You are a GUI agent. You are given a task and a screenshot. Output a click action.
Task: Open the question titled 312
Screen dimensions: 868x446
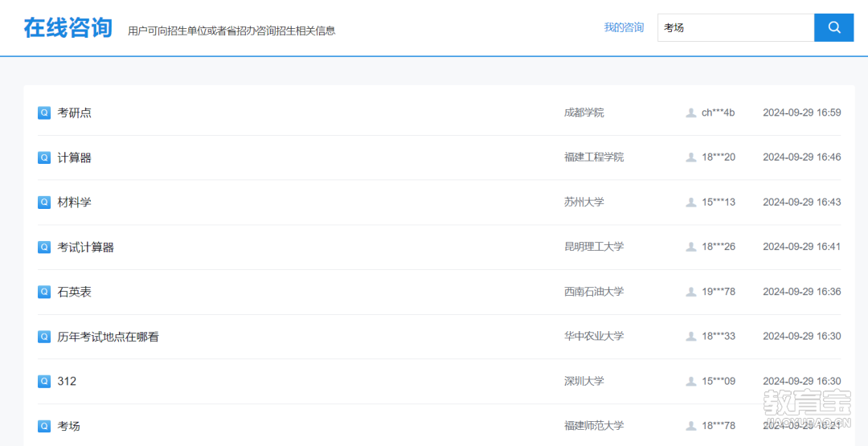coord(67,381)
